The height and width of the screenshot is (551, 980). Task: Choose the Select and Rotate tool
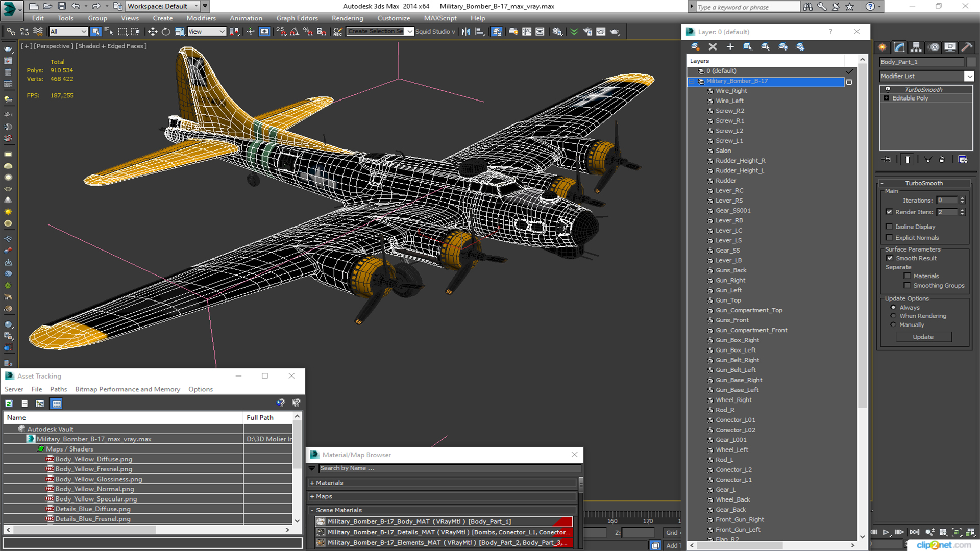166,32
